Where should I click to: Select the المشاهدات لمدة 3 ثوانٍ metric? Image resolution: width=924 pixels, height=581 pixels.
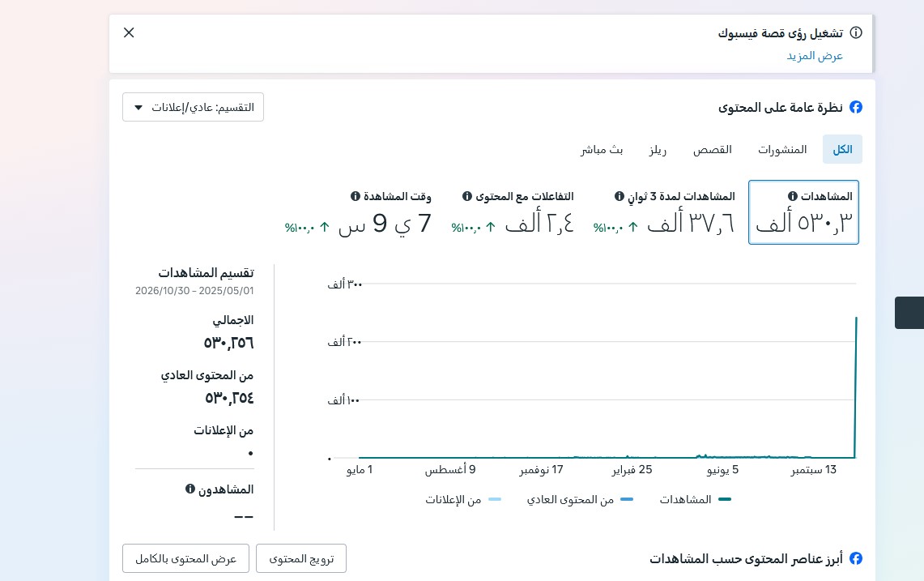coord(664,212)
